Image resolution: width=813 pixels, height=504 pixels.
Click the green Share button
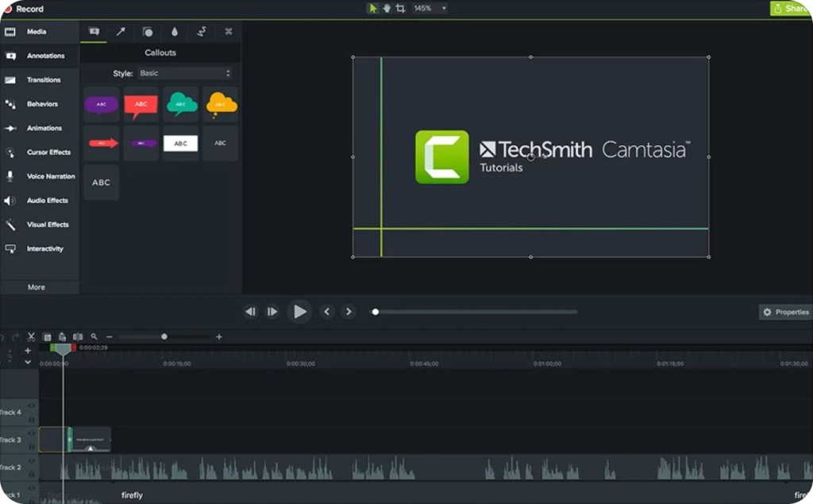coord(792,8)
